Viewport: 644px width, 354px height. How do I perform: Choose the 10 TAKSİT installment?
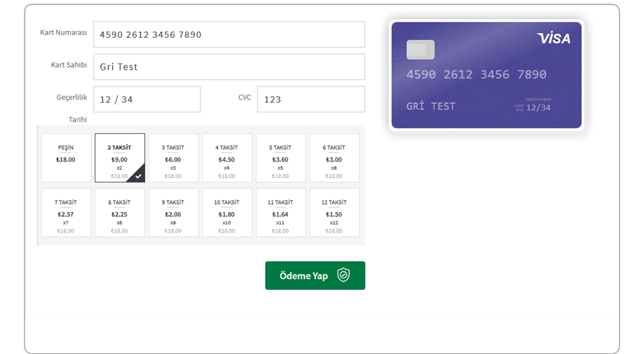coord(227,213)
